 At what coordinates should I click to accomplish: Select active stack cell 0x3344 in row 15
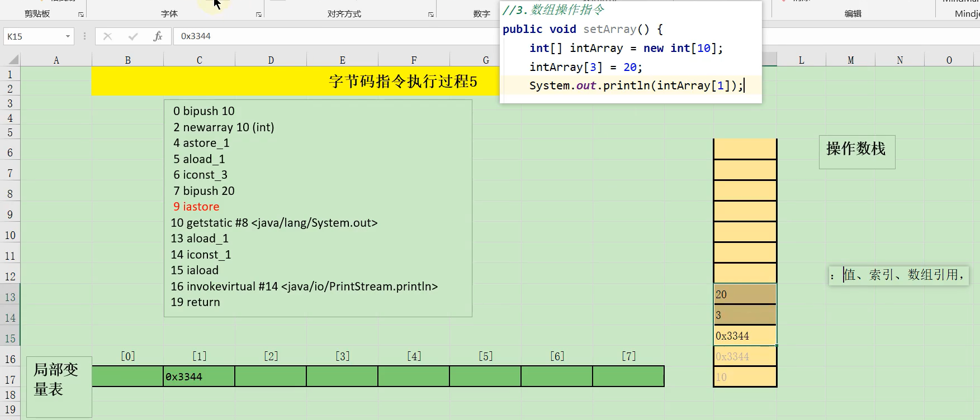pyautogui.click(x=745, y=336)
